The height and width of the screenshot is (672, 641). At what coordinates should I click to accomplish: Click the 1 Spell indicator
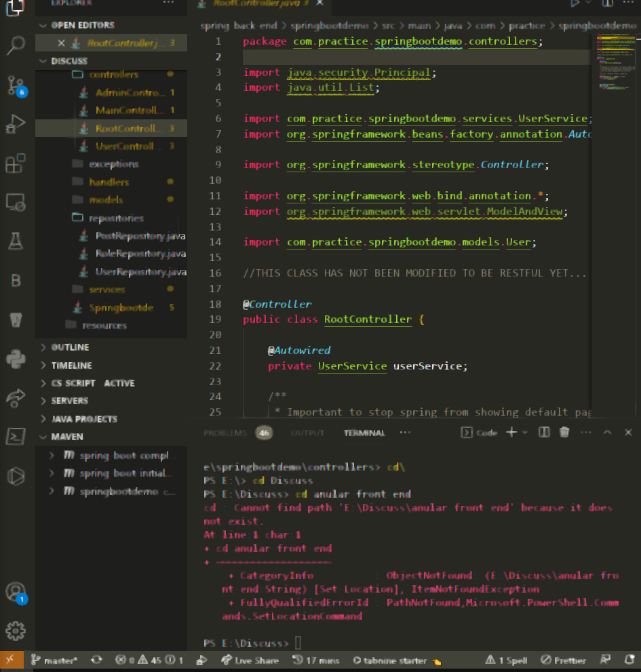[506, 660]
